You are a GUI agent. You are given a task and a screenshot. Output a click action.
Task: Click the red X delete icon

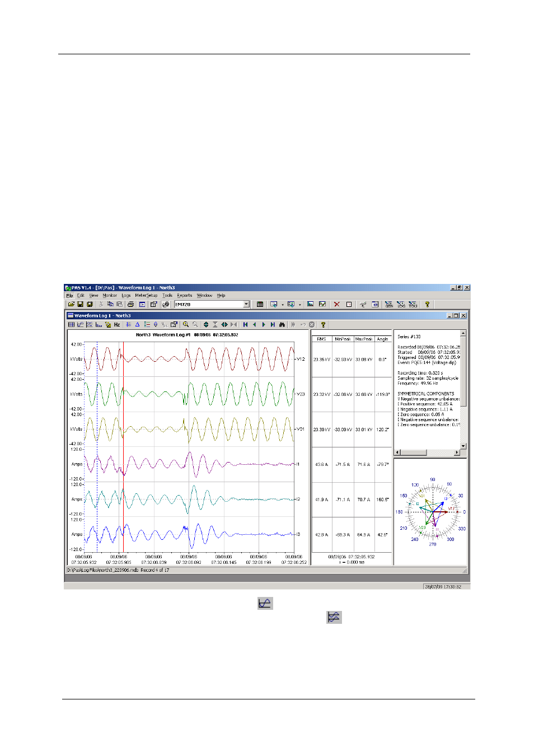(x=337, y=304)
